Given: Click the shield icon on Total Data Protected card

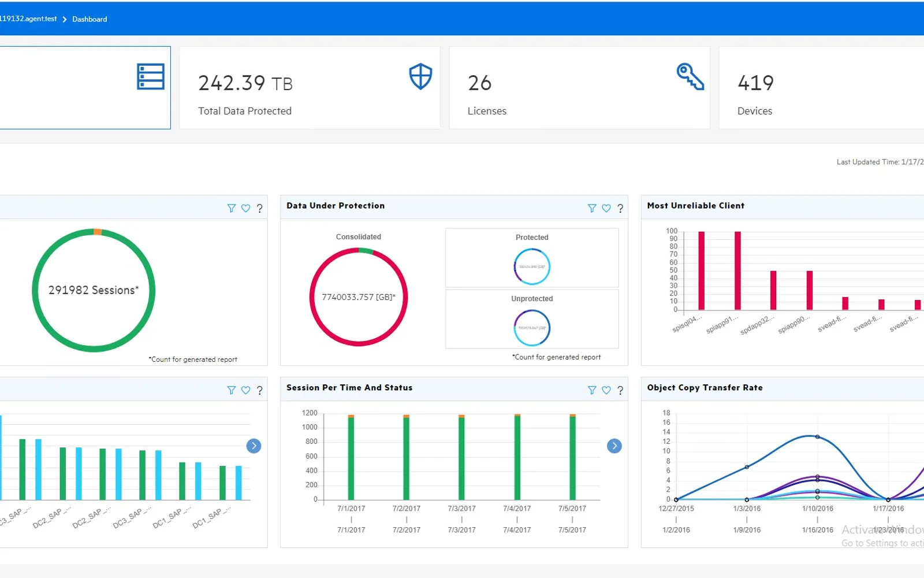Looking at the screenshot, I should coord(420,76).
